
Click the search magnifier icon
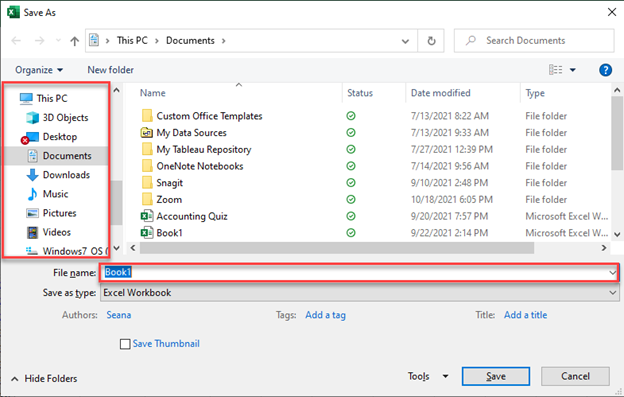click(x=471, y=41)
